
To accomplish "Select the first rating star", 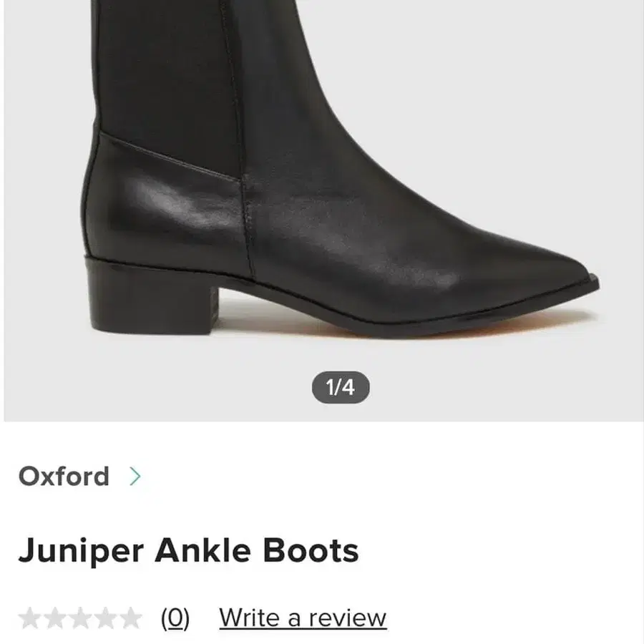I will pos(29,618).
